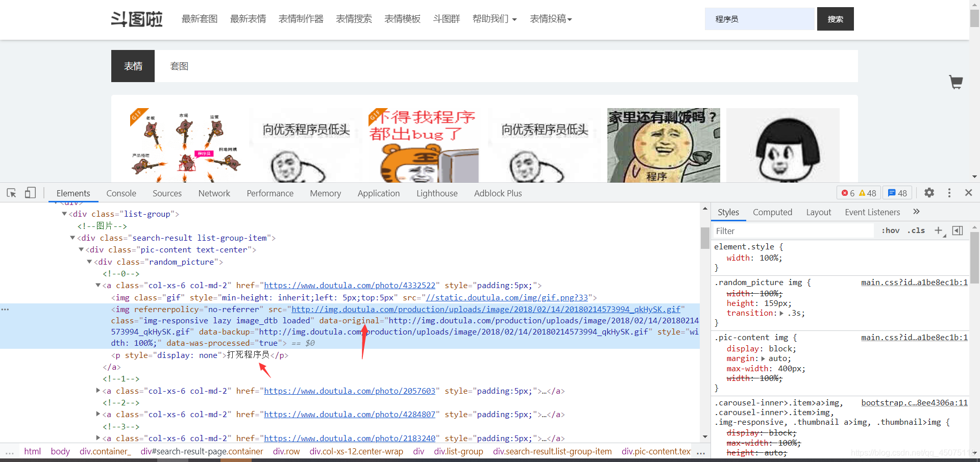Select div.list-group in the breadcrumb bar

[458, 451]
